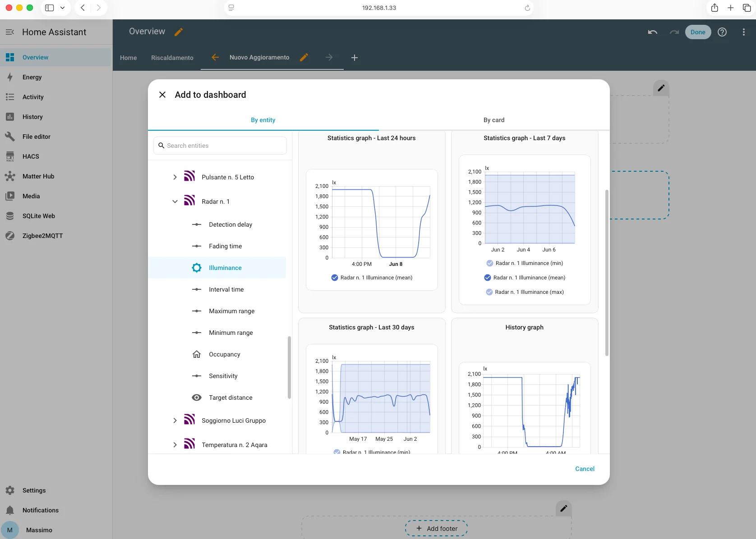
Task: Select the Sensitivity entity
Action: tap(217, 376)
